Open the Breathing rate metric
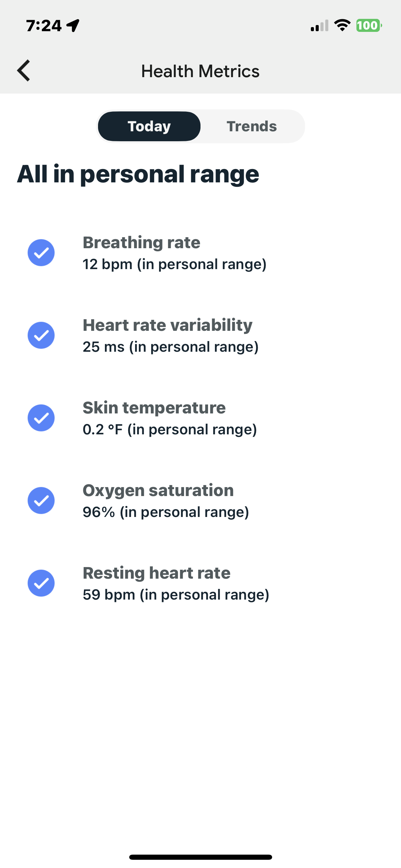The image size is (401, 868). point(174,253)
